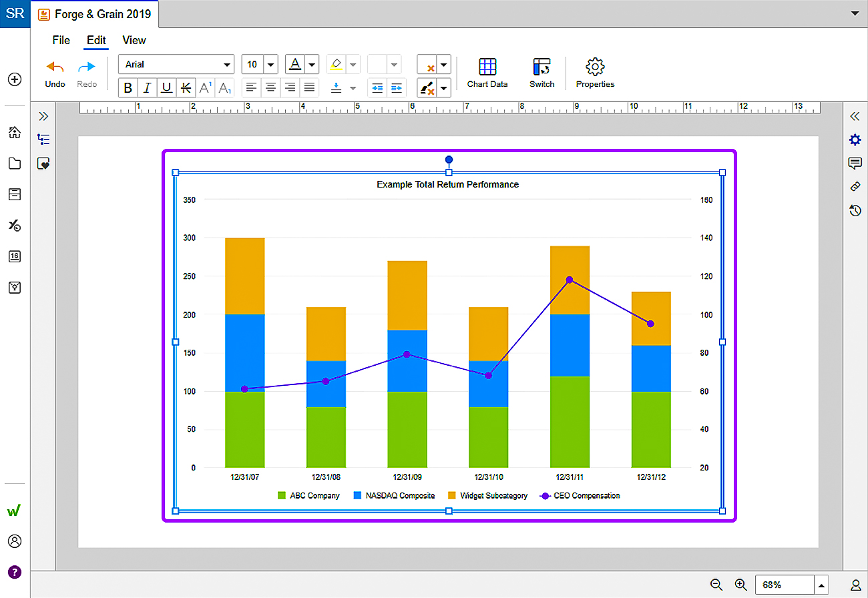The image size is (868, 598).
Task: Click the Home icon in left sidebar
Action: click(15, 132)
